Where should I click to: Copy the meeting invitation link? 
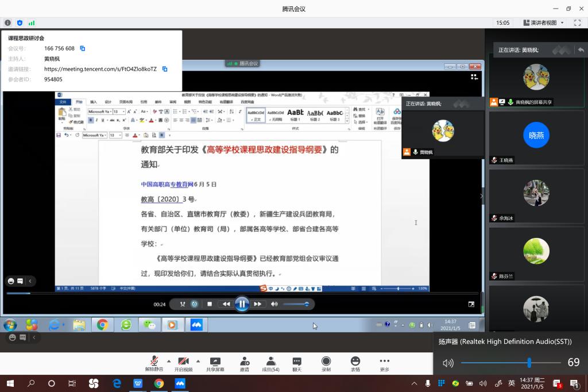click(165, 69)
